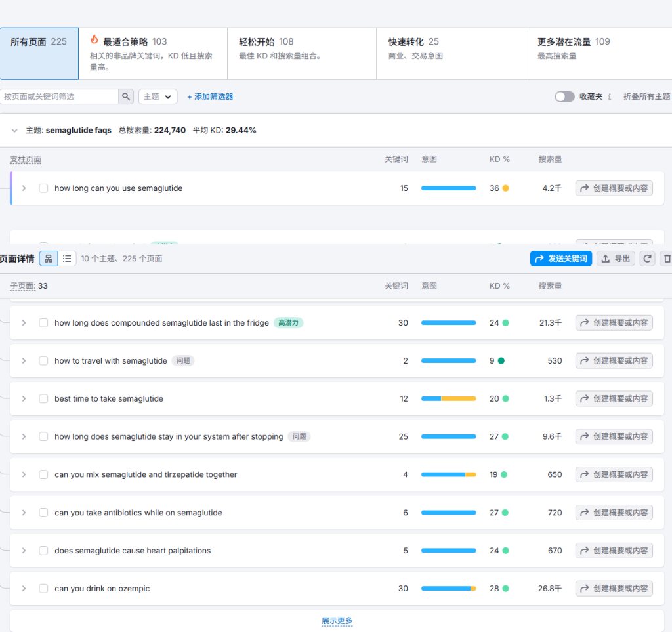Create content for 'how long can you use semaglutide'
Screen dimensions: 672x632
pyautogui.click(x=614, y=188)
